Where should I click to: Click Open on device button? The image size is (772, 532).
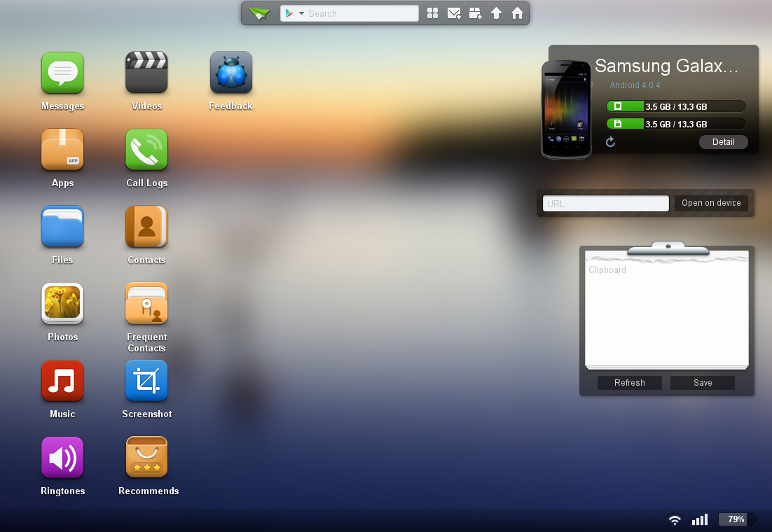711,203
